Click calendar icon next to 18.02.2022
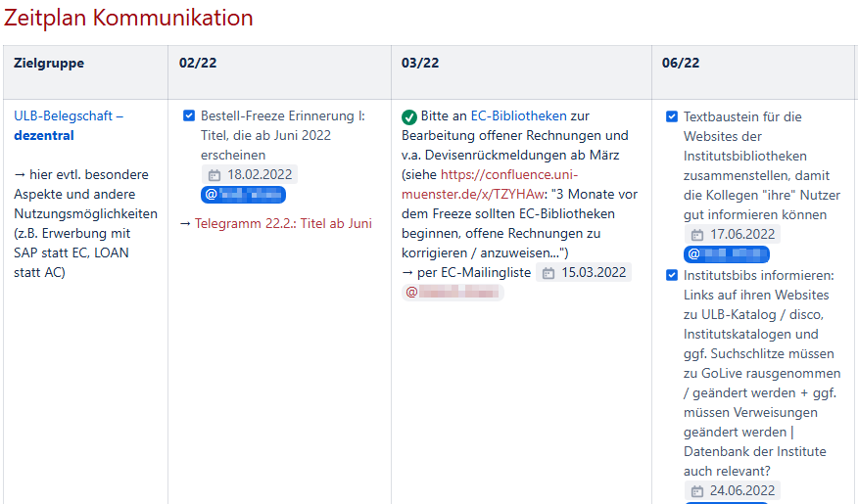Image resolution: width=858 pixels, height=504 pixels. [x=214, y=175]
